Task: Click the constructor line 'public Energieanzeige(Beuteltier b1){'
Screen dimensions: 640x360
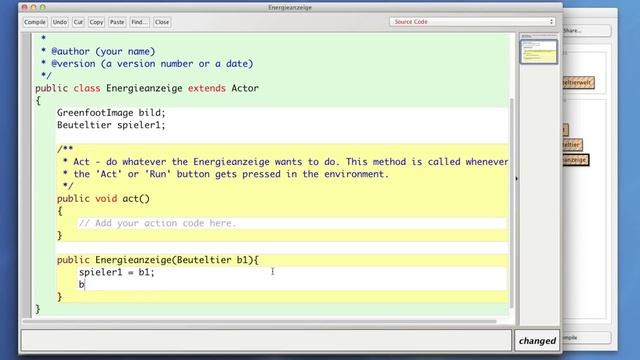Action: pyautogui.click(x=158, y=260)
